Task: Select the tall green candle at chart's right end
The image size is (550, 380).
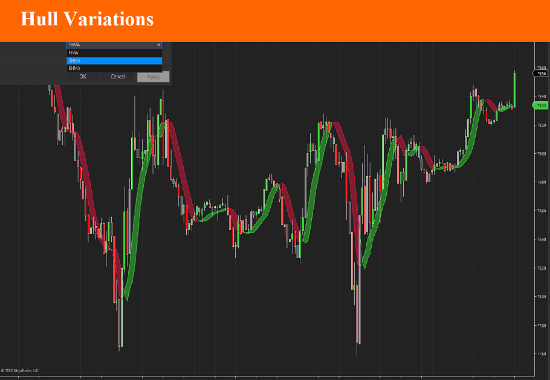Action: [x=515, y=89]
